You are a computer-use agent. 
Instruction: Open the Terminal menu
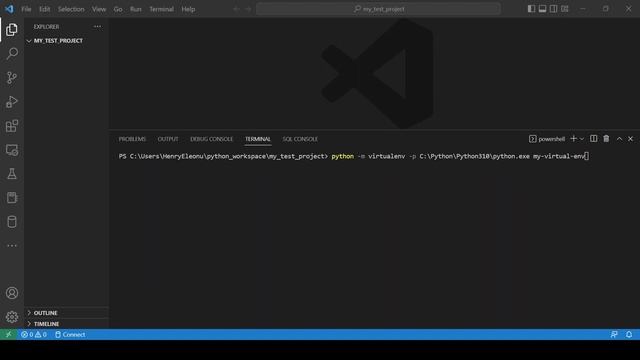[161, 9]
